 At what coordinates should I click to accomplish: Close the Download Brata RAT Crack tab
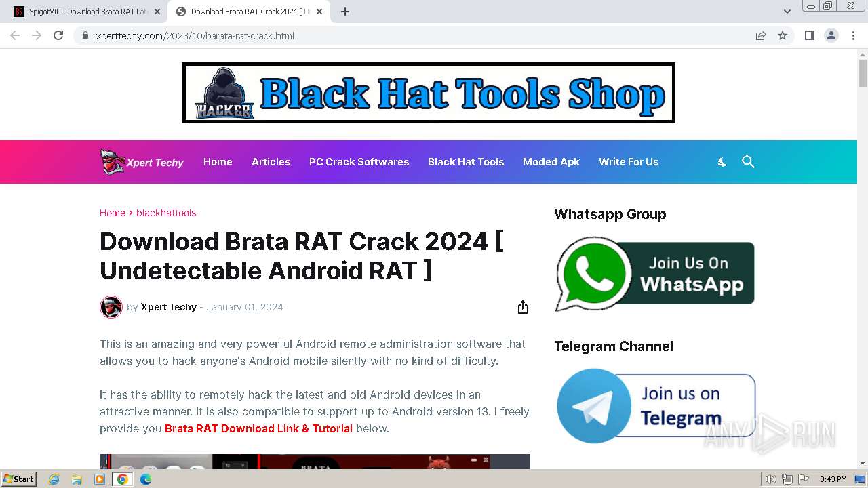[319, 12]
